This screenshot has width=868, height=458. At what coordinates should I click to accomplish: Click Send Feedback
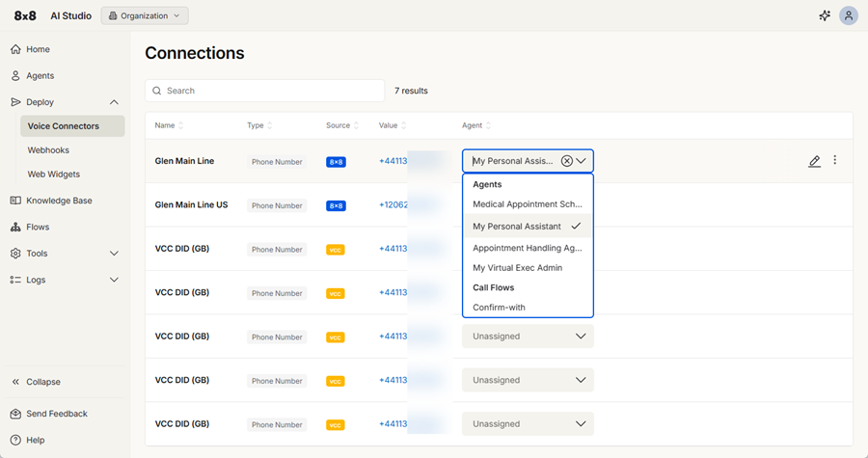tap(57, 414)
